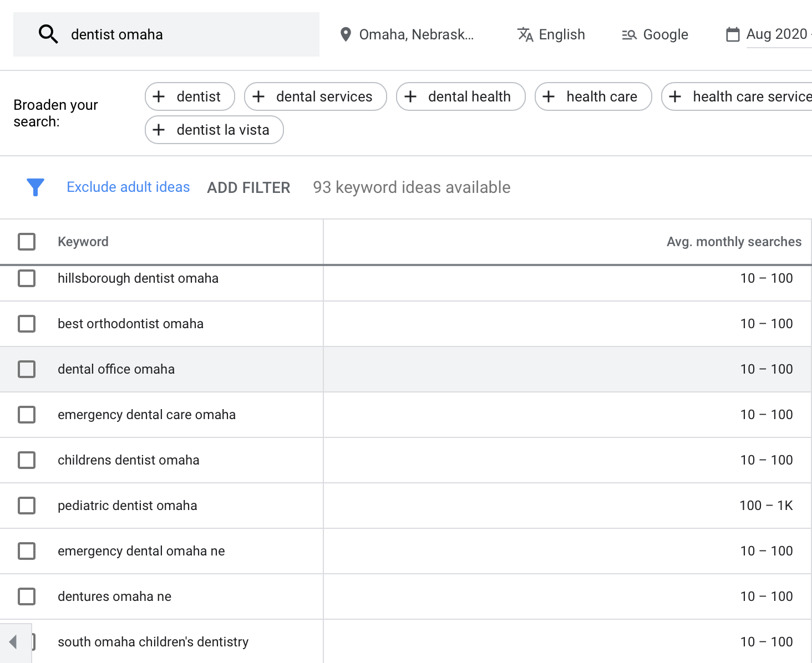Check the pediatric dentist omaha row

coord(27,506)
